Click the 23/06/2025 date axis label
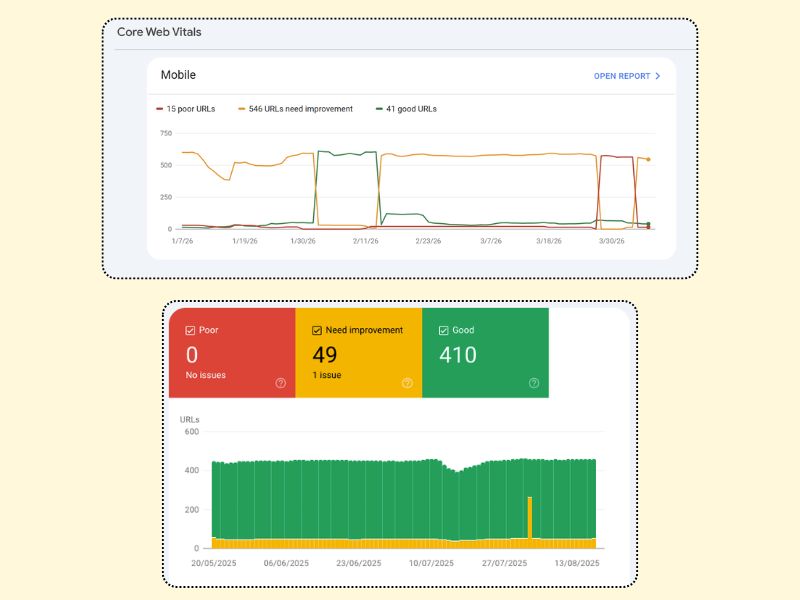 [359, 563]
